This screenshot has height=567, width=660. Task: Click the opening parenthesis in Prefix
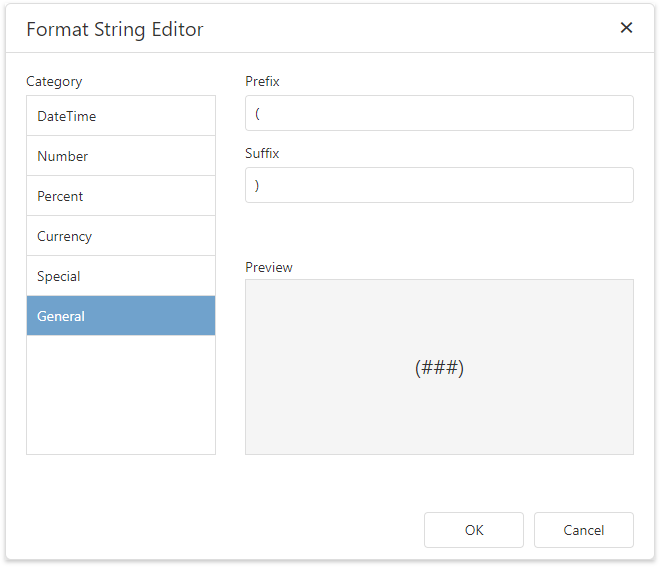click(258, 113)
